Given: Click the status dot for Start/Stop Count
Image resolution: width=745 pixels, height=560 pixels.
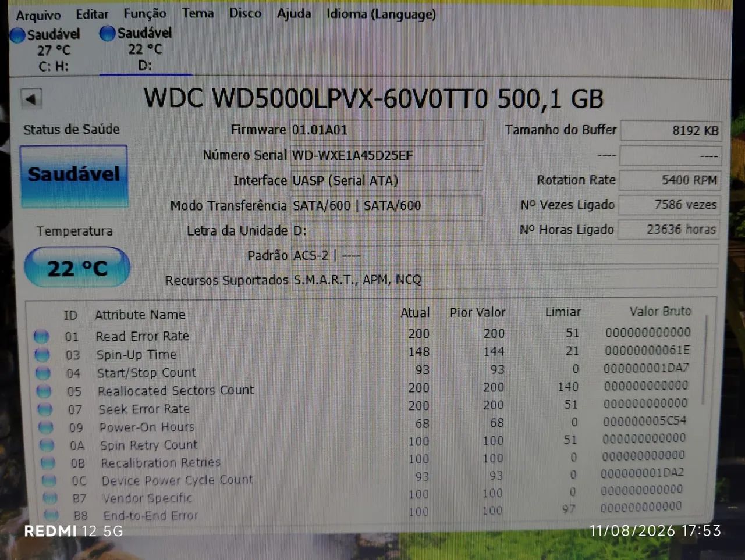Looking at the screenshot, I should click(x=42, y=373).
